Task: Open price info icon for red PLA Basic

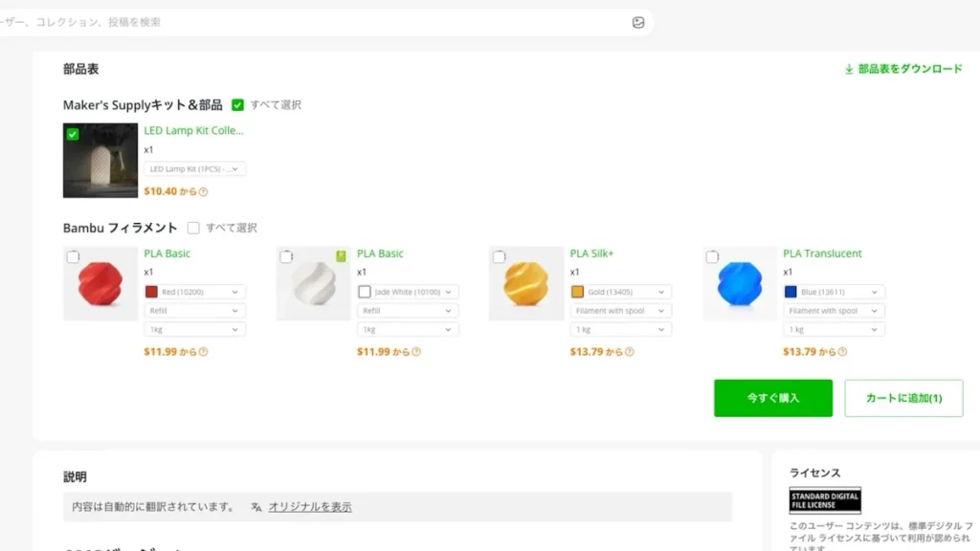Action: 203,352
